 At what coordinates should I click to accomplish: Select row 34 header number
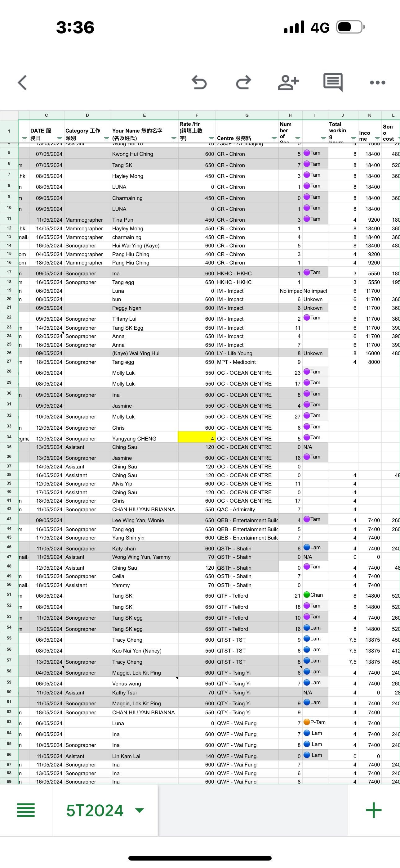(9, 437)
